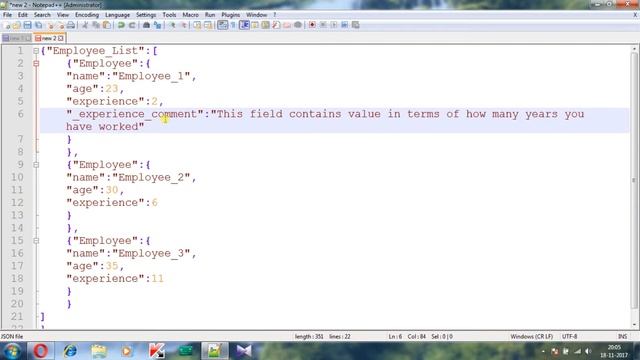Toggle Word Wrap in the toolbar
640x360 pixels.
coord(222,25)
